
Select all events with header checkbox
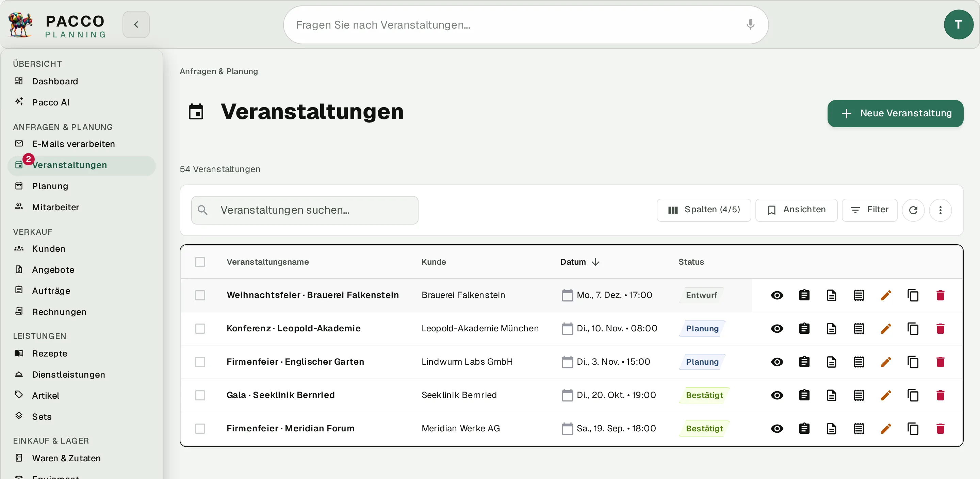200,262
